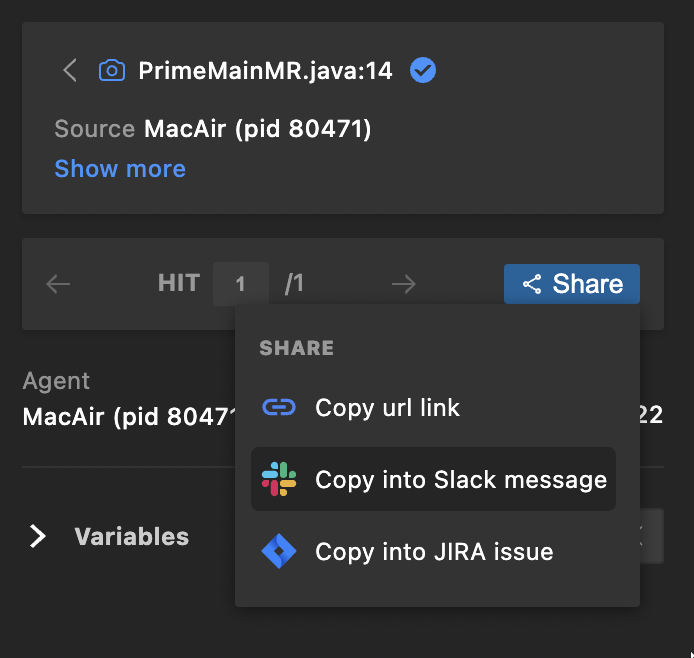Select Copy url link option
This screenshot has width=694, height=658.
(x=387, y=408)
